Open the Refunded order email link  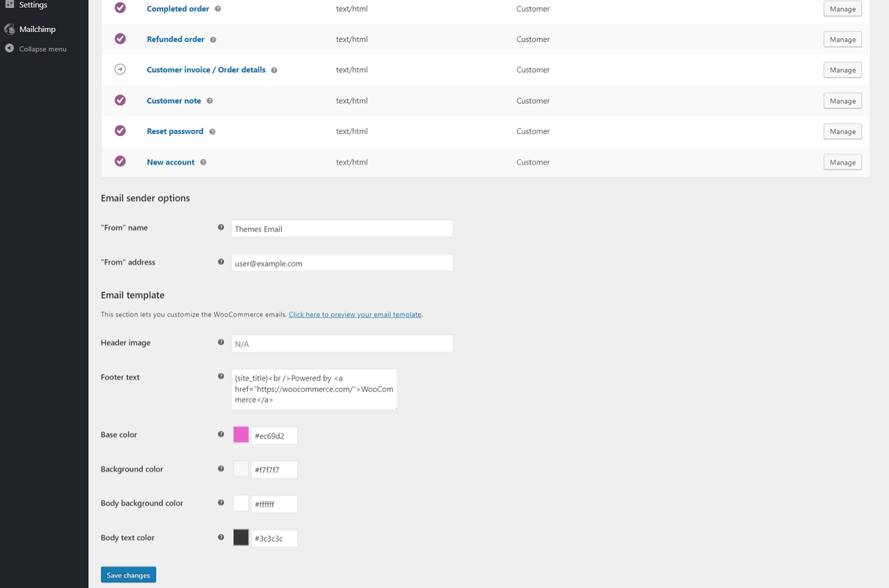click(x=176, y=39)
